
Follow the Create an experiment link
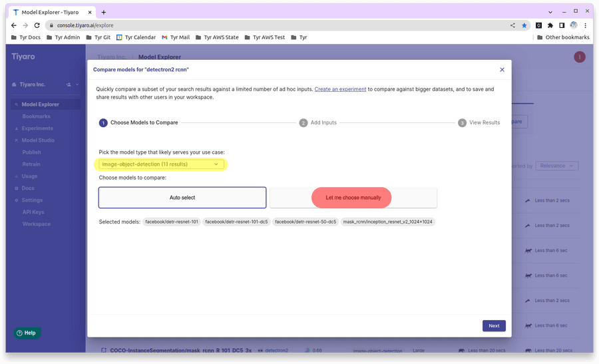[340, 89]
